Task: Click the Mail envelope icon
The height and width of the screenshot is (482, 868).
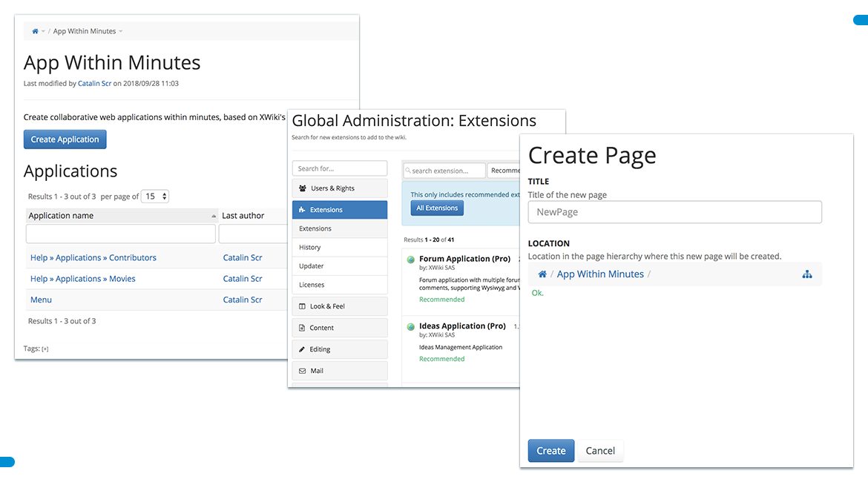Action: tap(302, 371)
